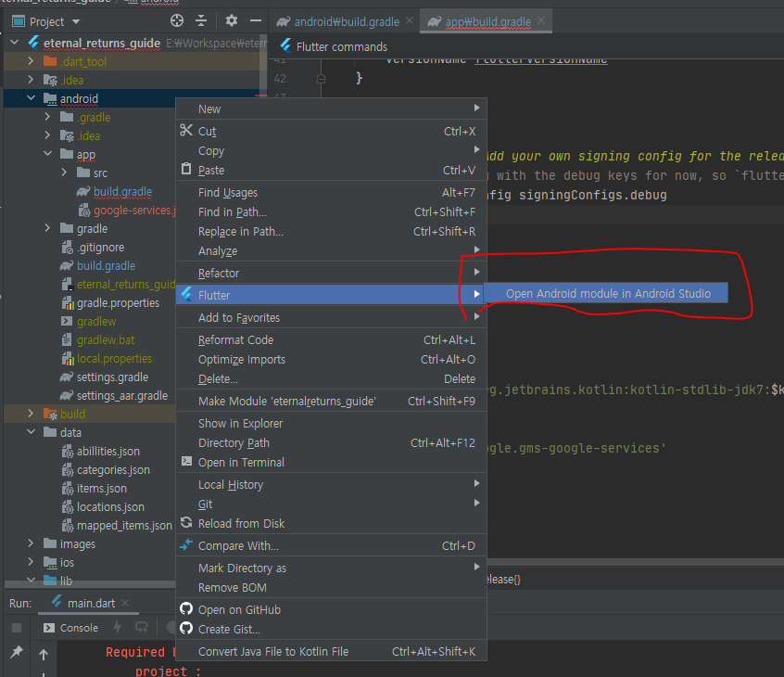Click the locate/select opened file target icon
Screen dimensions: 784x677
[x=176, y=20]
